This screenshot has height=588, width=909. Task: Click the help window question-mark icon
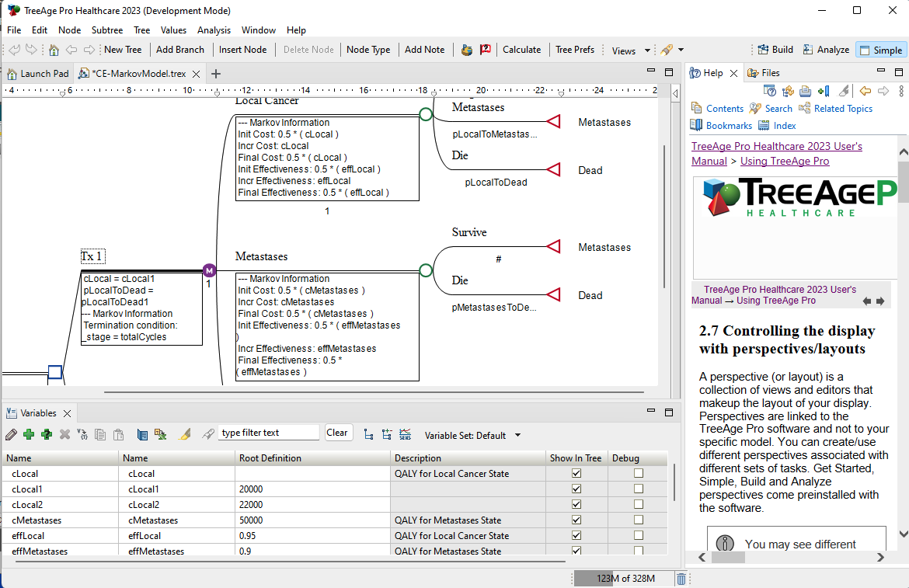coord(769,91)
